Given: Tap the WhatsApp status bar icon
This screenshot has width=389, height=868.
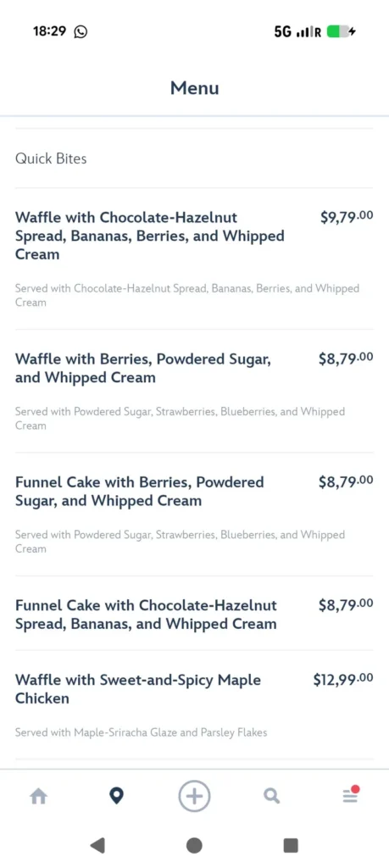Looking at the screenshot, I should click(81, 31).
